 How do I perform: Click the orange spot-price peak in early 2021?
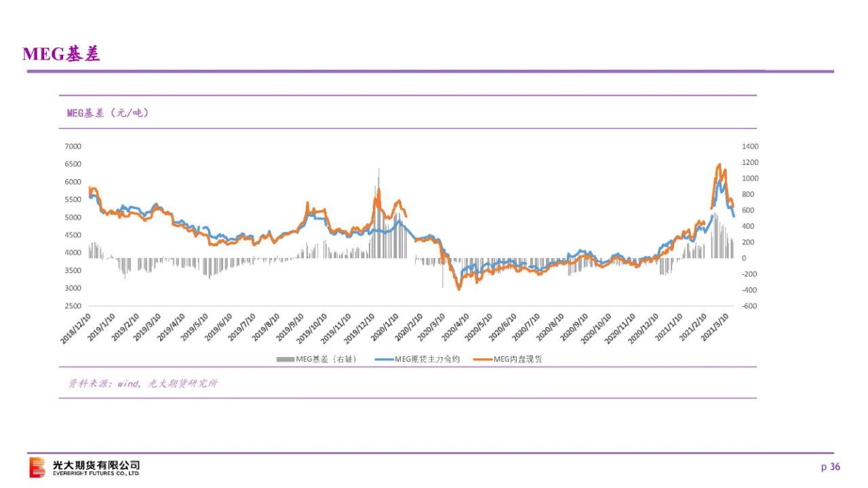pyautogui.click(x=719, y=165)
